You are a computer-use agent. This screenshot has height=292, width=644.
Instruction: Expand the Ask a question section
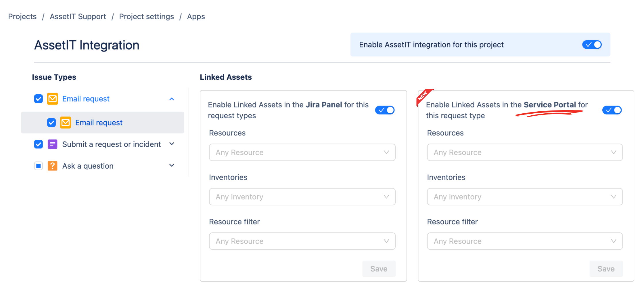click(x=172, y=165)
